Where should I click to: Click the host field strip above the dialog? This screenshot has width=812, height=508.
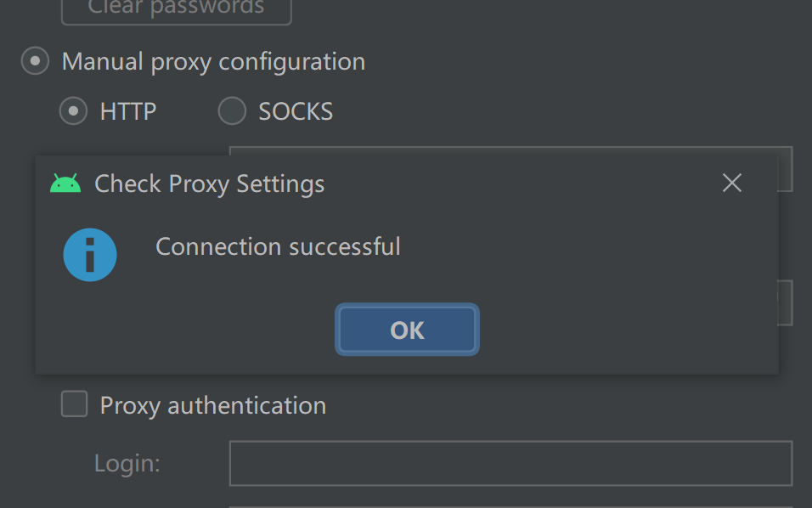coord(510,150)
